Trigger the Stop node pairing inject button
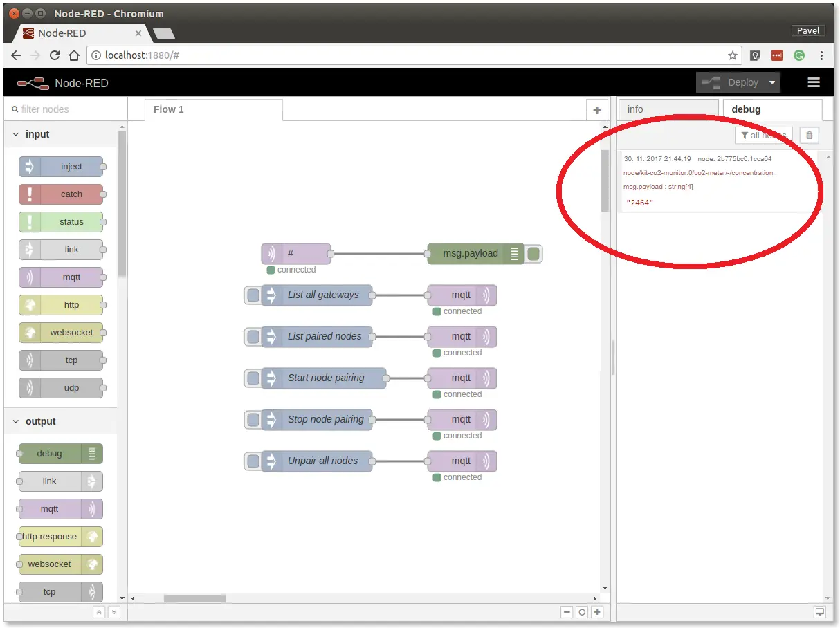The height and width of the screenshot is (628, 840). (x=253, y=420)
